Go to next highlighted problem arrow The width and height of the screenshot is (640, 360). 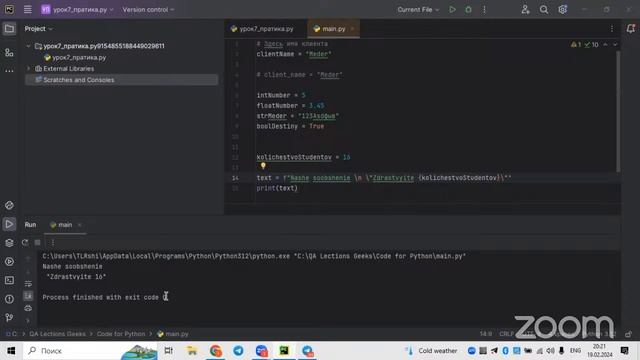615,44
